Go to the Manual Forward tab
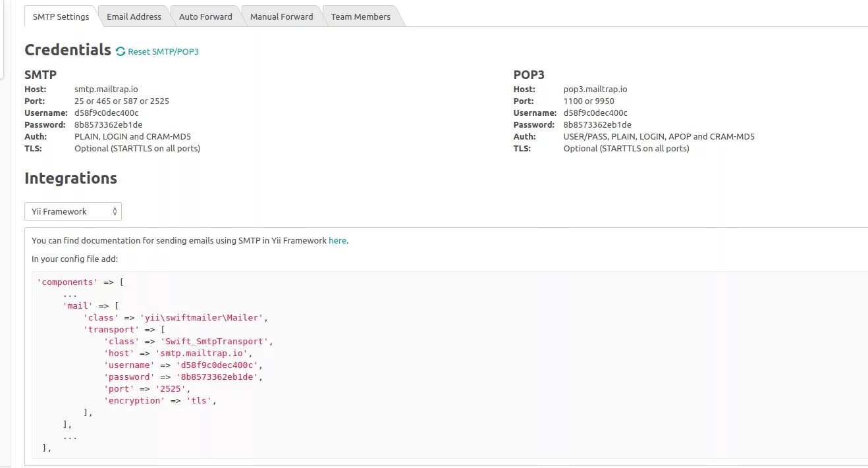This screenshot has width=868, height=468. pos(281,16)
